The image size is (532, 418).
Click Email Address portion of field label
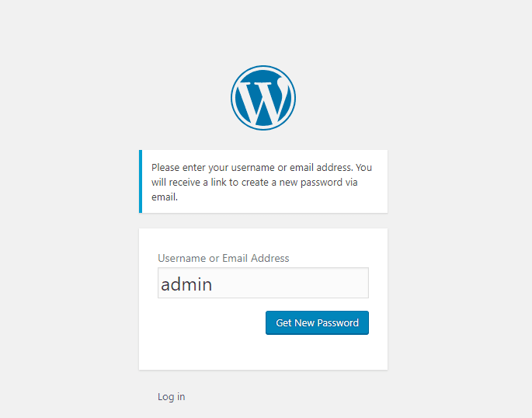tap(256, 258)
